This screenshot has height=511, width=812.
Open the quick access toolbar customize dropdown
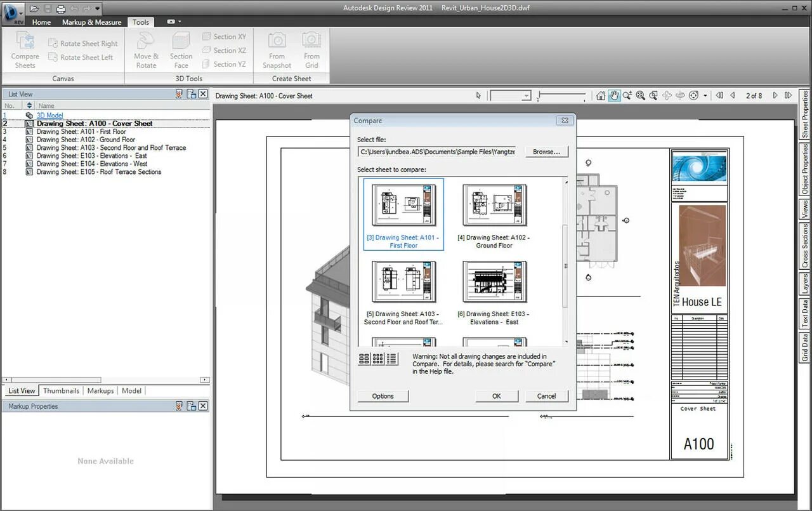97,9
